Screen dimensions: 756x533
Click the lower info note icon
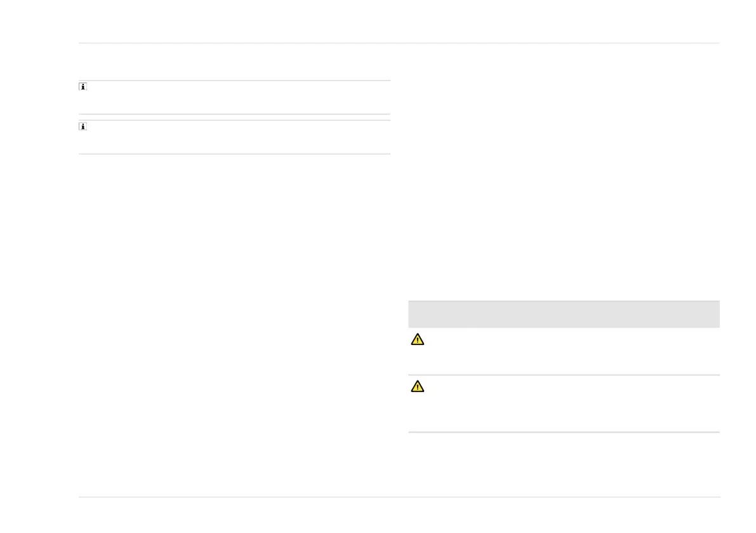pyautogui.click(x=83, y=126)
